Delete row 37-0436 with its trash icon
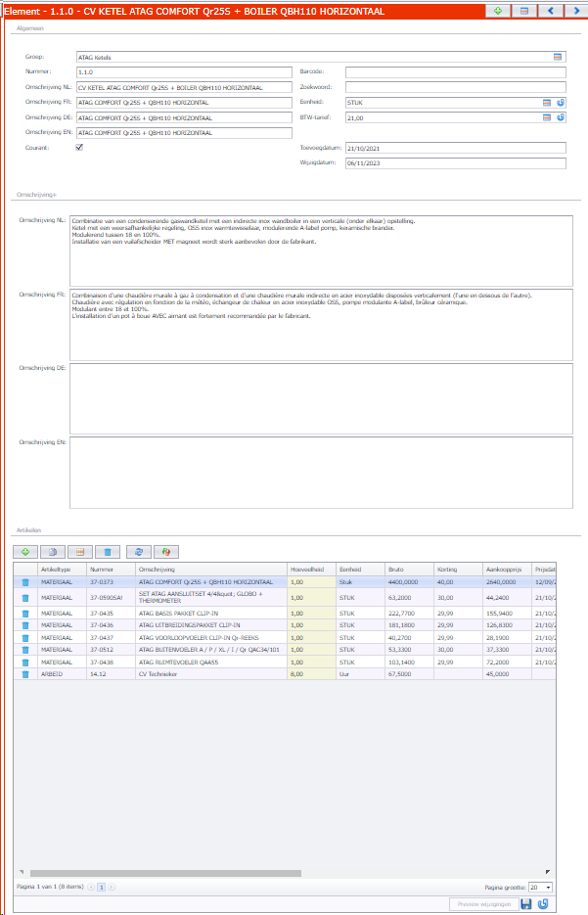This screenshot has width=588, height=915. (x=25, y=625)
